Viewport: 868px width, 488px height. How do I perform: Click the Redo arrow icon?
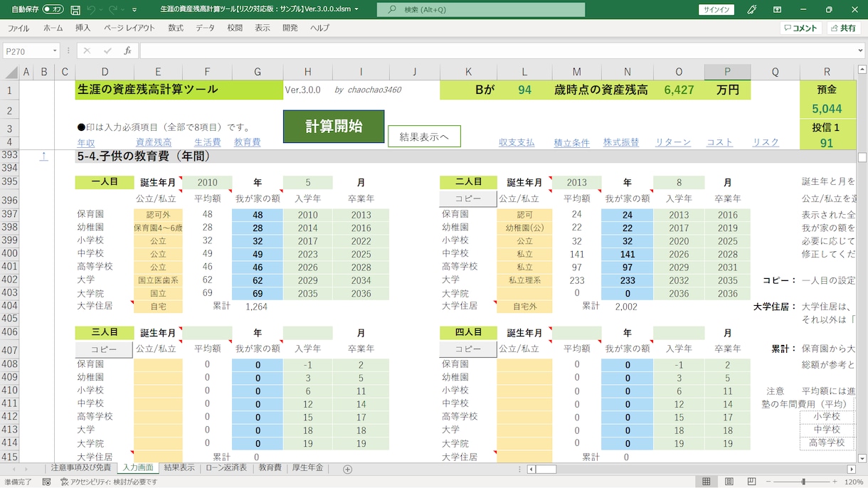[x=112, y=9]
